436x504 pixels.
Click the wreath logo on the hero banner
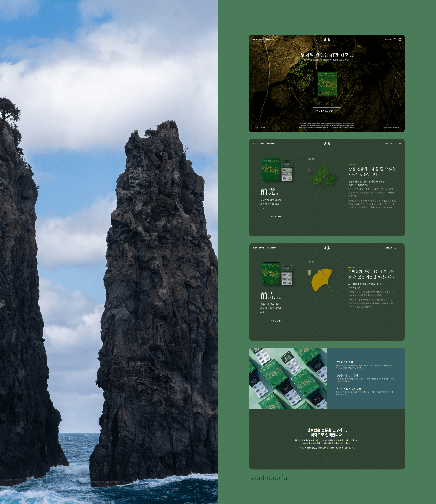tap(327, 39)
